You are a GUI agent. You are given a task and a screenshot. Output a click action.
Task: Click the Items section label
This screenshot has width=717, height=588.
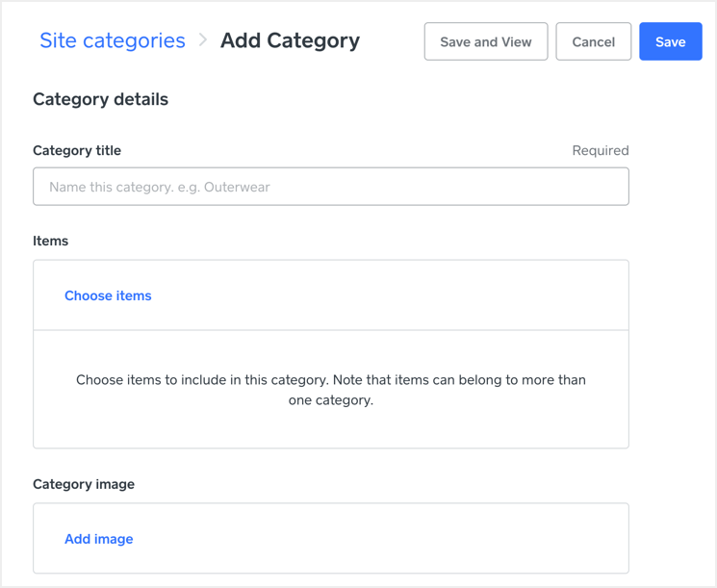50,241
